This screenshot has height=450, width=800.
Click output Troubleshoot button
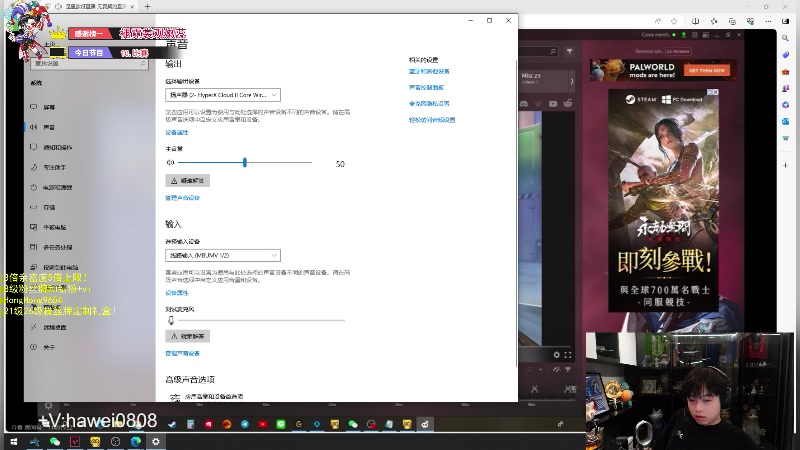187,181
